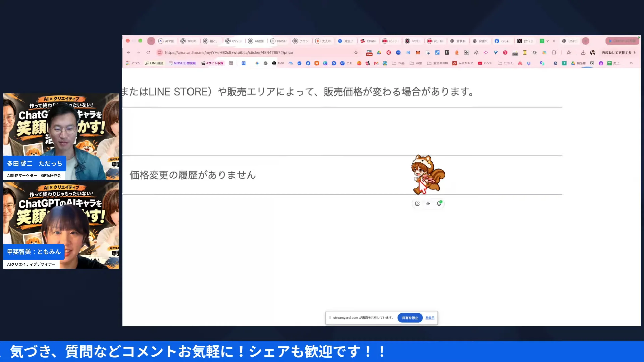Open the Notion bookmark icon

(x=592, y=63)
